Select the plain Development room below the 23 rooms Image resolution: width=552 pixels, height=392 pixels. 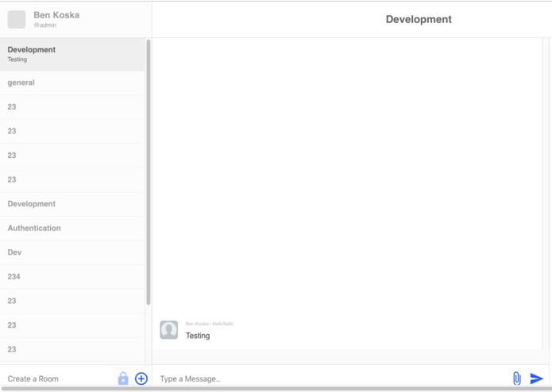72,204
